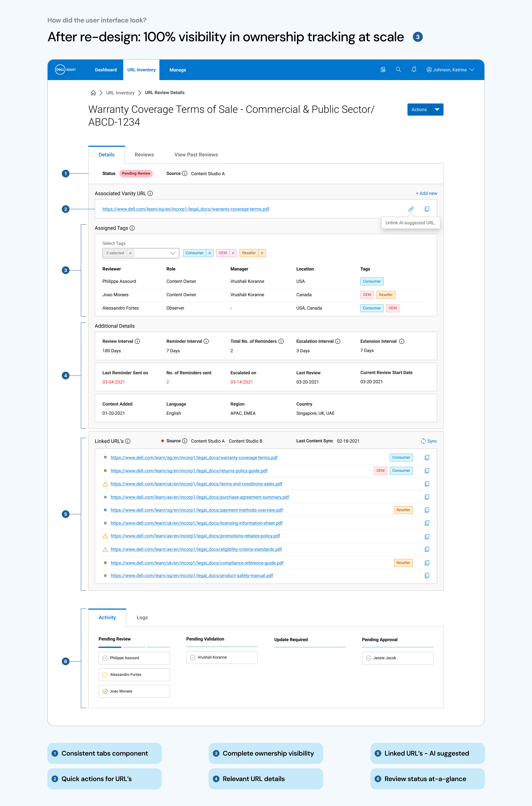Click the Reminder Interval info icon
Image resolution: width=532 pixels, height=806 pixels.
206,341
